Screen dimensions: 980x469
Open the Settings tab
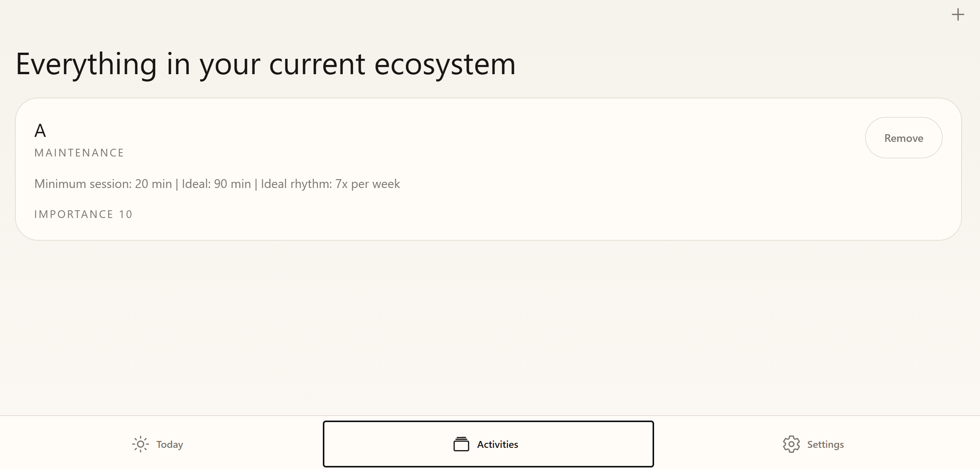(x=814, y=444)
